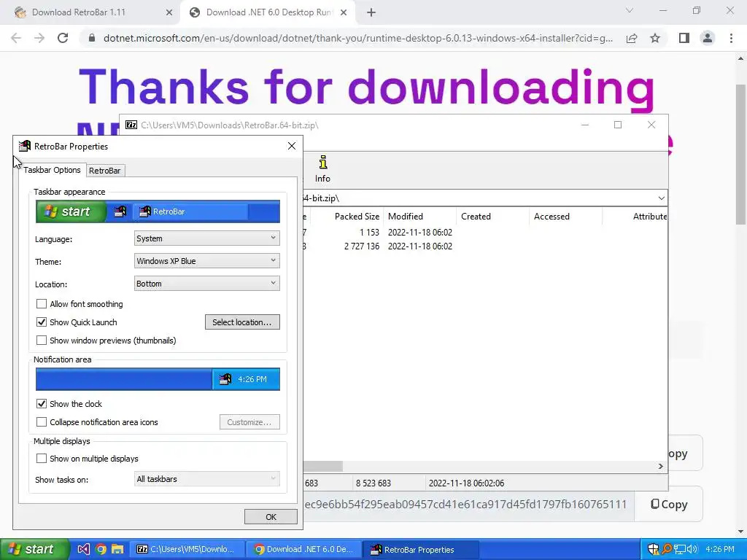
Task: Switch to the Download .NET 6.0 taskbar button
Action: pyautogui.click(x=303, y=549)
